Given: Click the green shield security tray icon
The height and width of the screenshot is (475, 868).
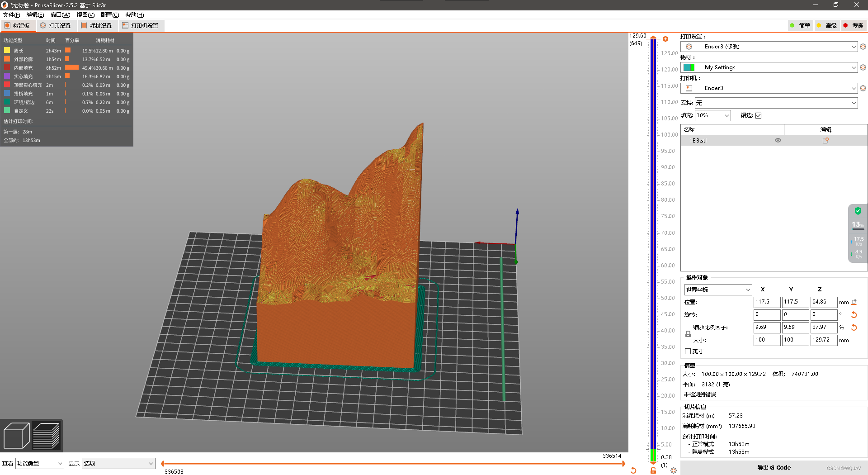Looking at the screenshot, I should (x=858, y=211).
